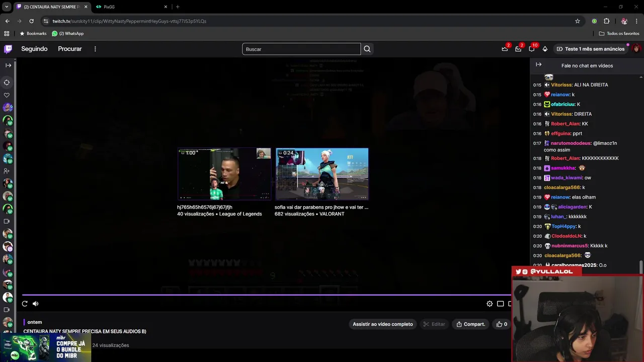Click chat username aliciagarden

[573, 207]
